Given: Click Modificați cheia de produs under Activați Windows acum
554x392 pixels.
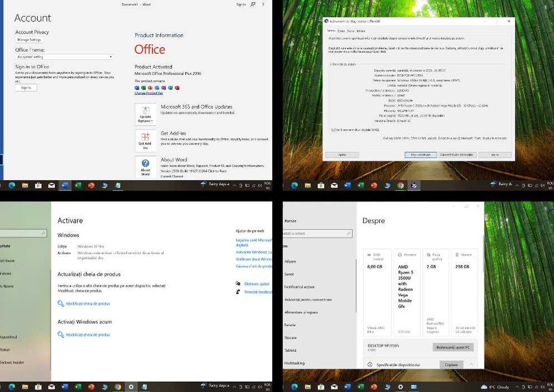Looking at the screenshot, I should coord(88,334).
